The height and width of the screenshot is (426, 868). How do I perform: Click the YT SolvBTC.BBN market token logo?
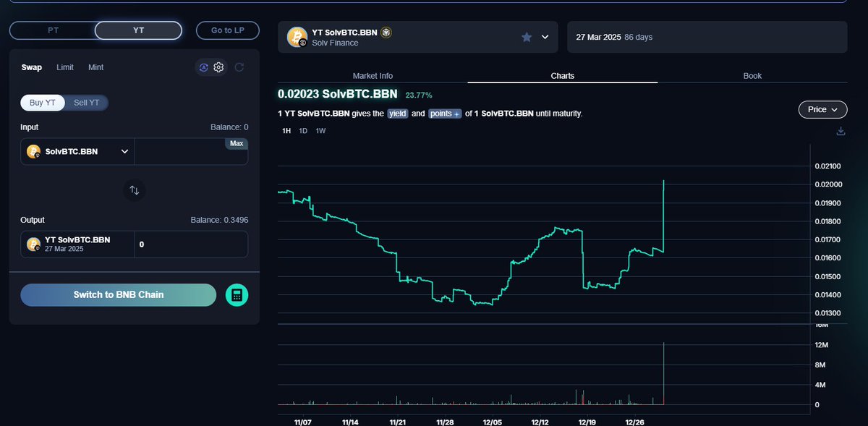tap(297, 37)
